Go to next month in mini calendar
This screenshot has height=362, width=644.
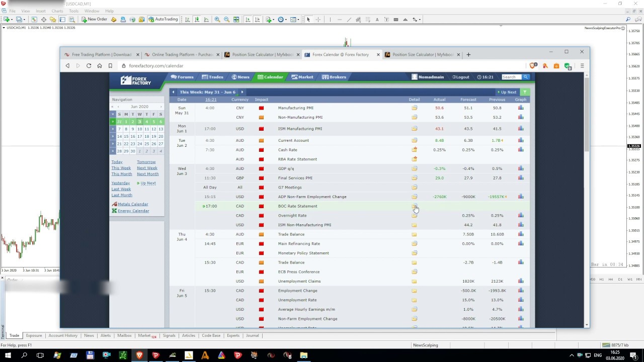tap(161, 107)
